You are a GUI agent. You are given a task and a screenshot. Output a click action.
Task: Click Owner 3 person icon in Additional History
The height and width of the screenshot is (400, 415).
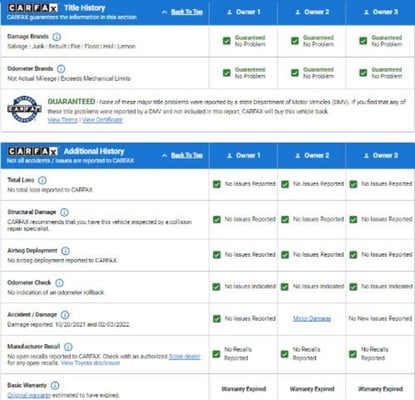pos(366,156)
